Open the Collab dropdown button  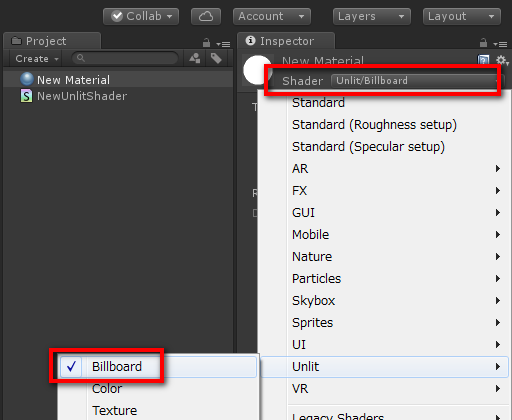(141, 16)
